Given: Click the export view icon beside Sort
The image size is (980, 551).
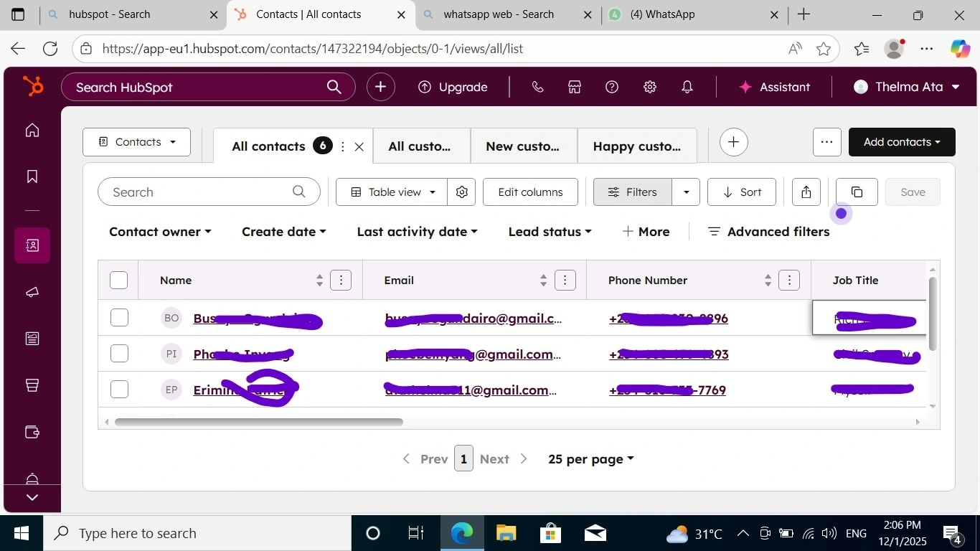Looking at the screenshot, I should pyautogui.click(x=806, y=192).
